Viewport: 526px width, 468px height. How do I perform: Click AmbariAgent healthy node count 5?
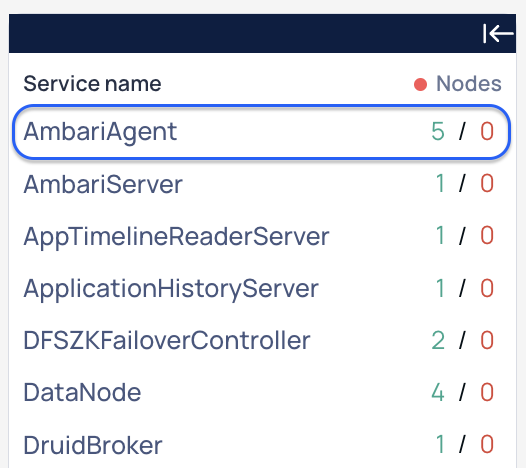click(x=438, y=131)
